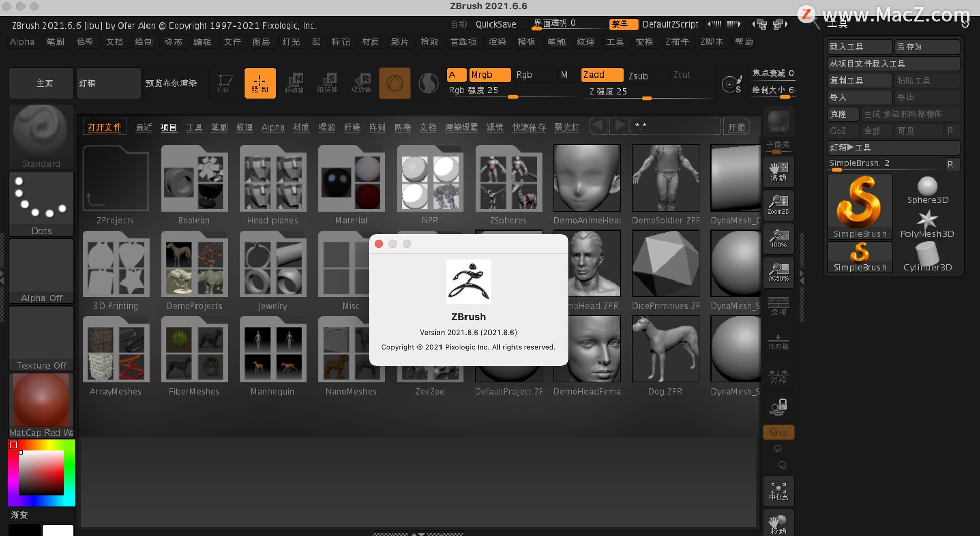
Task: Open the 帮助 help menu
Action: 744,42
